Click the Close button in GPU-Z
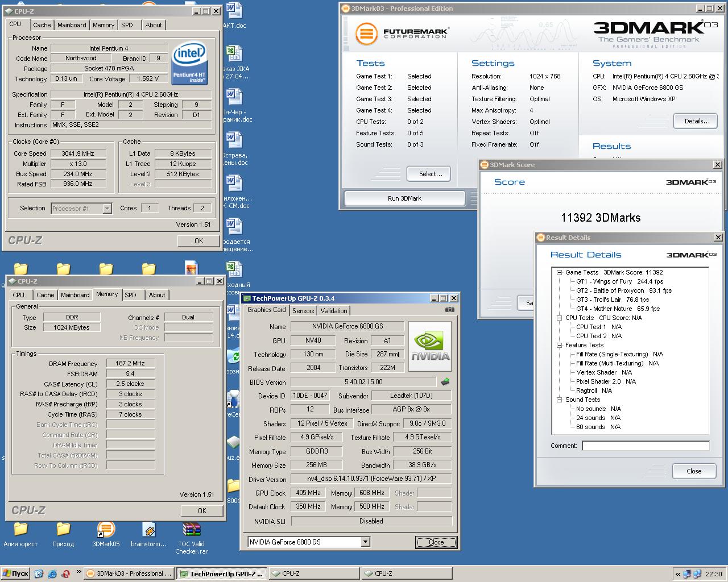Screen dimensions: 728x582 (436, 542)
